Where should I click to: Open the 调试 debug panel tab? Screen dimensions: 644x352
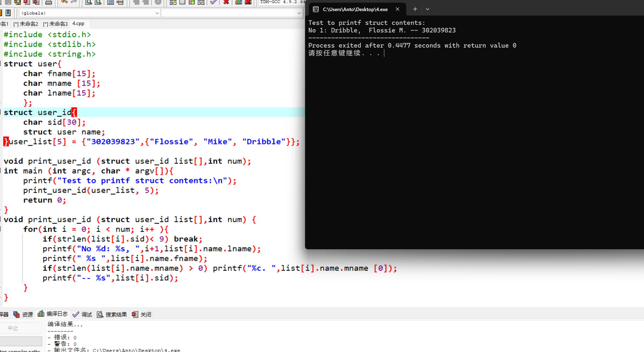point(83,314)
